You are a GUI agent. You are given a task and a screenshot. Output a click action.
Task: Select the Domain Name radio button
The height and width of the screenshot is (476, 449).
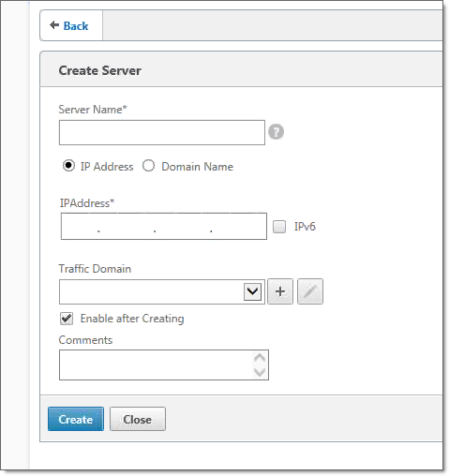(148, 166)
